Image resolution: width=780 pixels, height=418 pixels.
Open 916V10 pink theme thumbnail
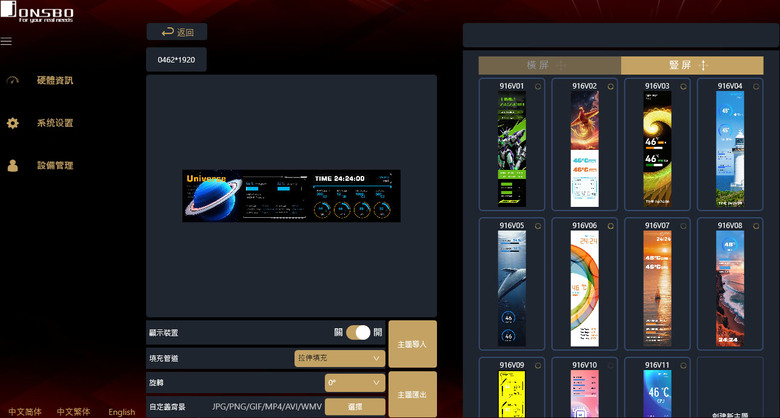[585, 394]
